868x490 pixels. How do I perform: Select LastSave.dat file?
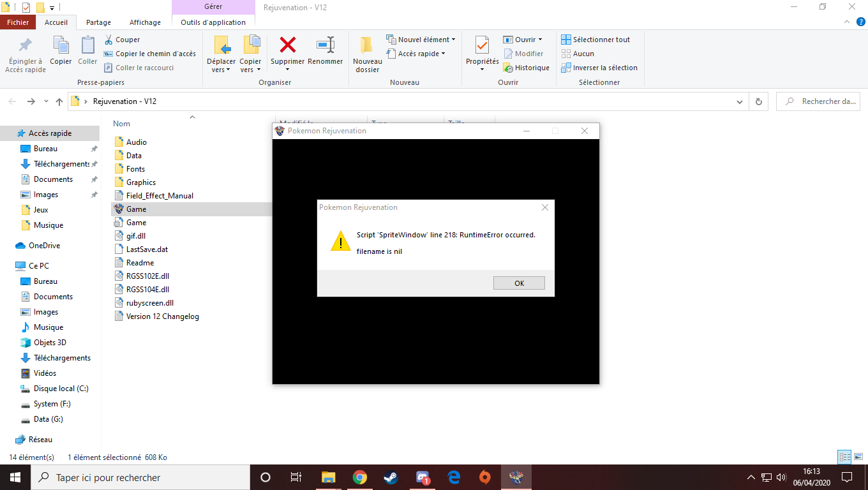click(x=147, y=249)
